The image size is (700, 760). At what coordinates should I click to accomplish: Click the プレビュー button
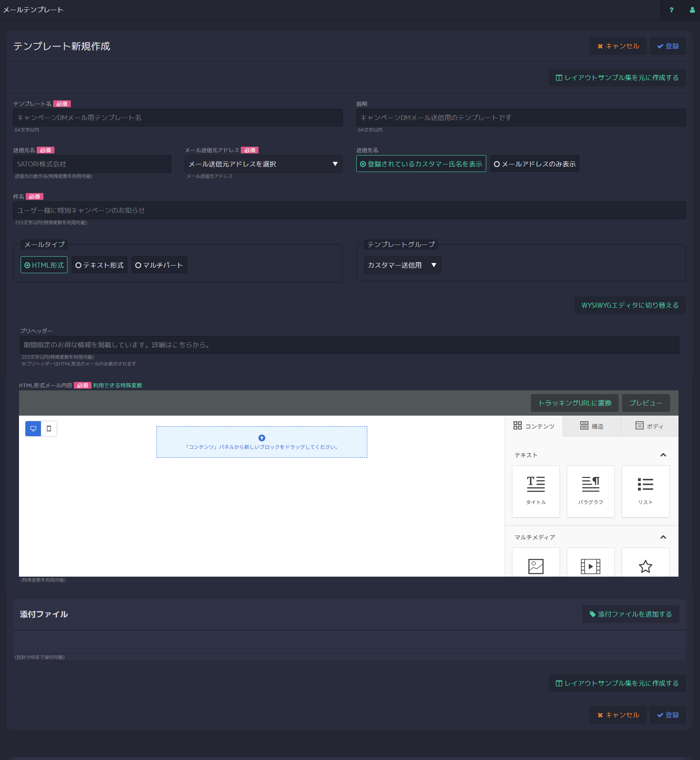[646, 403]
